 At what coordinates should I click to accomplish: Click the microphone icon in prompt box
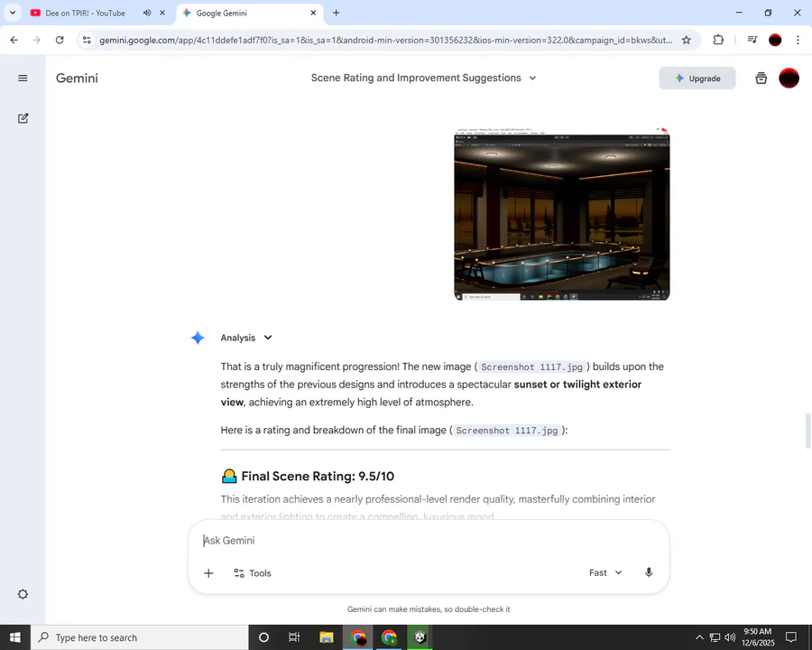[649, 572]
